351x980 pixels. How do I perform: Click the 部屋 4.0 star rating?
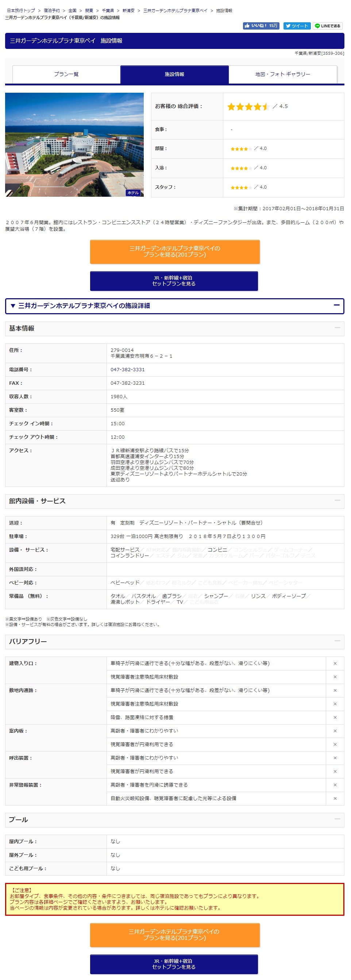point(241,149)
